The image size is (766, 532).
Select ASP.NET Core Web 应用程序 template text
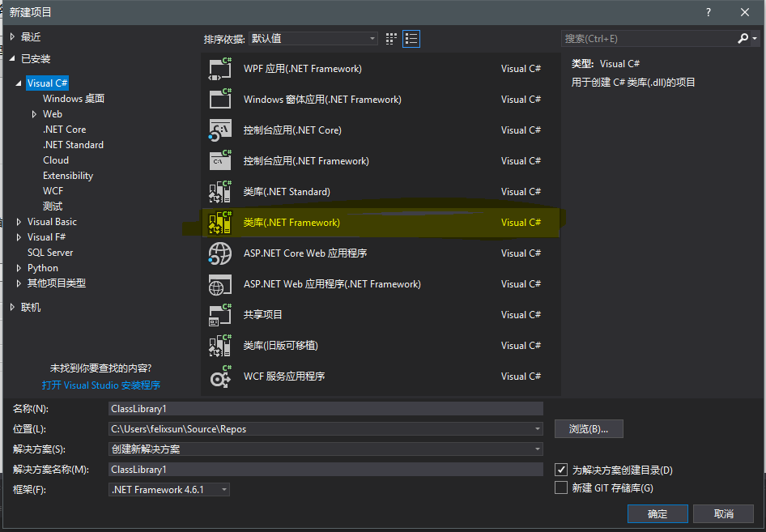tap(305, 253)
